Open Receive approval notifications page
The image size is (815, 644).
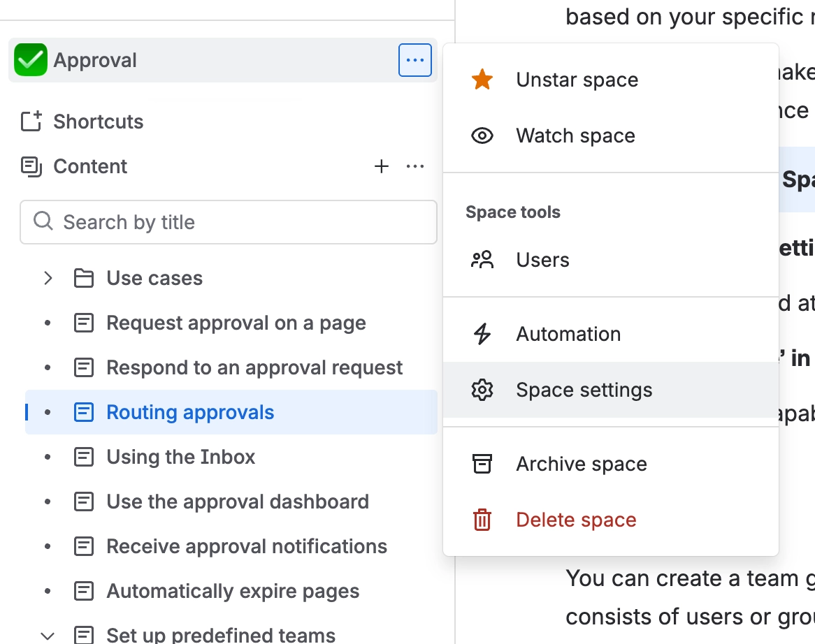(x=246, y=546)
